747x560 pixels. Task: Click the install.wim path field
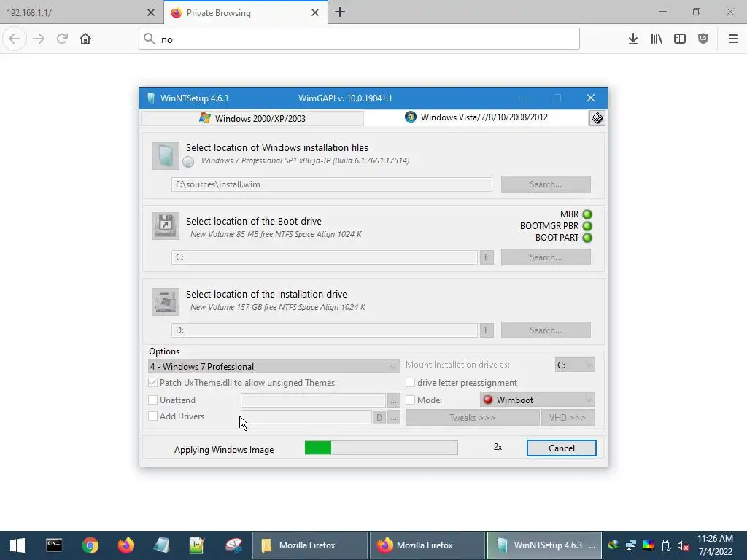click(332, 184)
